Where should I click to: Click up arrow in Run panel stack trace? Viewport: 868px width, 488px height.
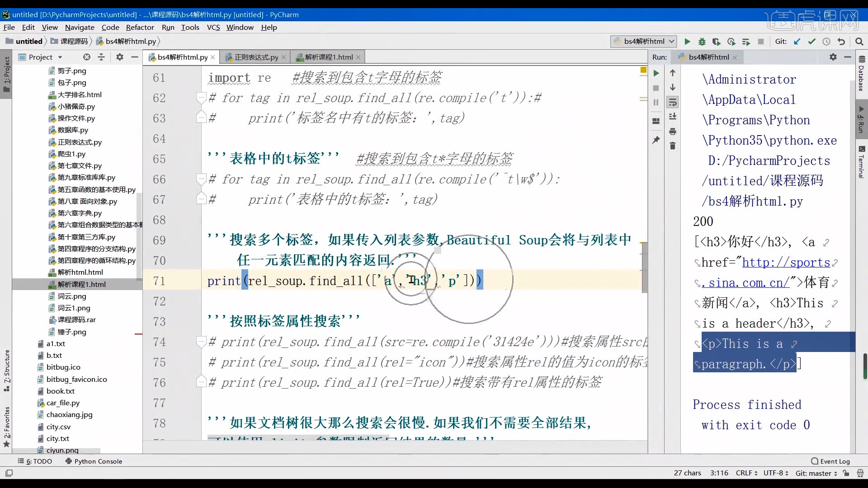click(673, 73)
